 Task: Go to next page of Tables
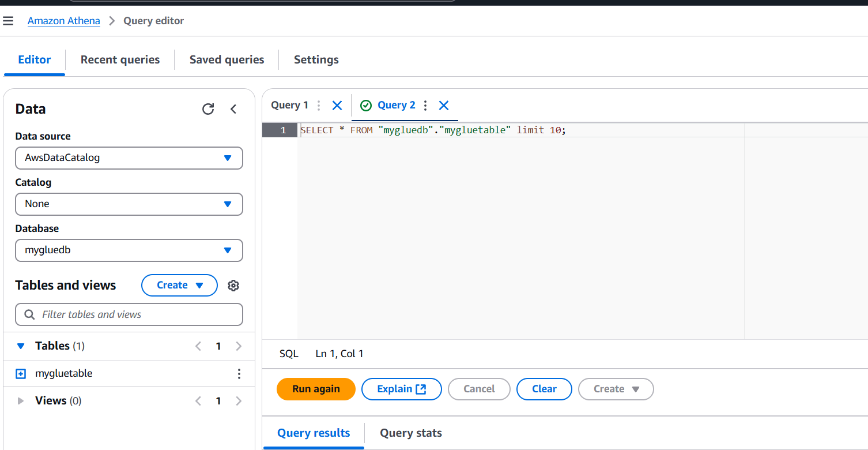[239, 346]
